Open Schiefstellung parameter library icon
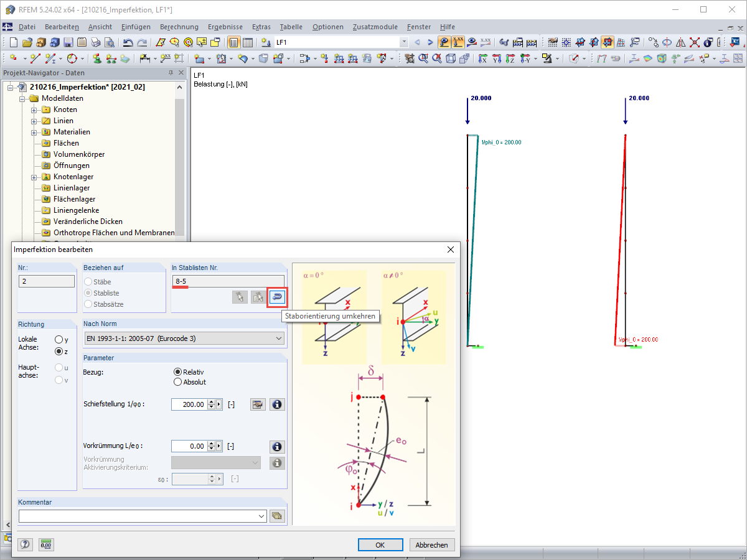This screenshot has width=747, height=560. click(x=258, y=404)
